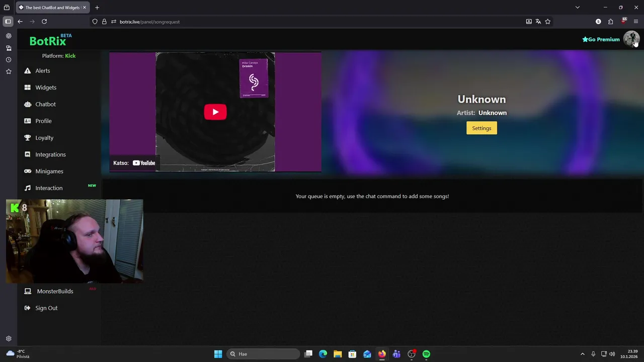This screenshot has width=644, height=362.
Task: Close the BotRix browser tab
Action: coord(84,8)
